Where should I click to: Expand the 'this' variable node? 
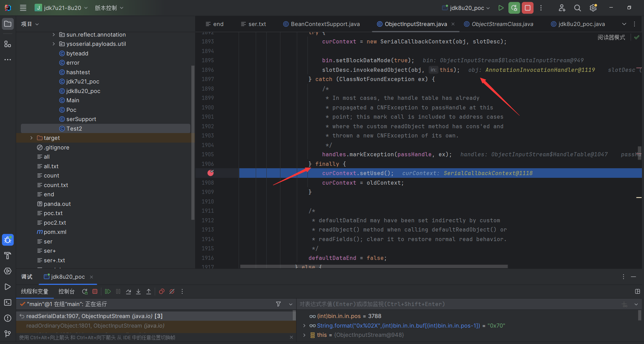click(x=304, y=335)
